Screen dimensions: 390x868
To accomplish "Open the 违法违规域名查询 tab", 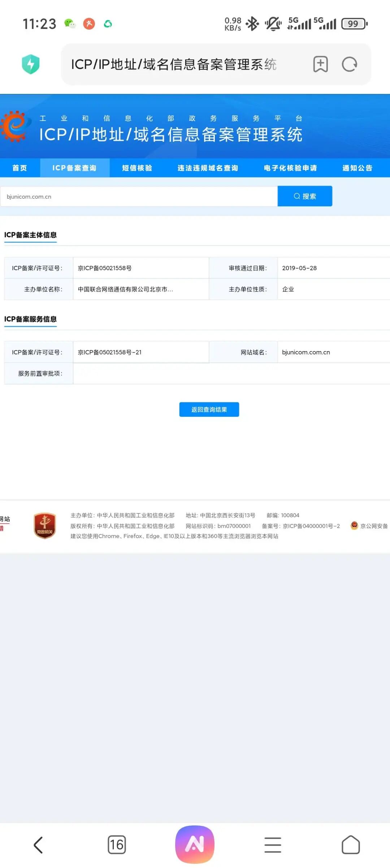I will 208,168.
